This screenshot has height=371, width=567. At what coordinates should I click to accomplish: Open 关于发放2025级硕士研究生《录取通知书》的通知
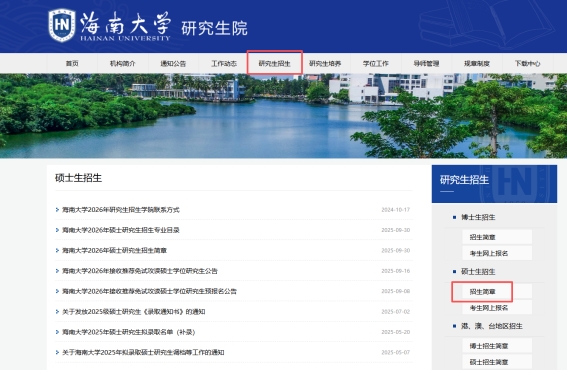click(134, 312)
